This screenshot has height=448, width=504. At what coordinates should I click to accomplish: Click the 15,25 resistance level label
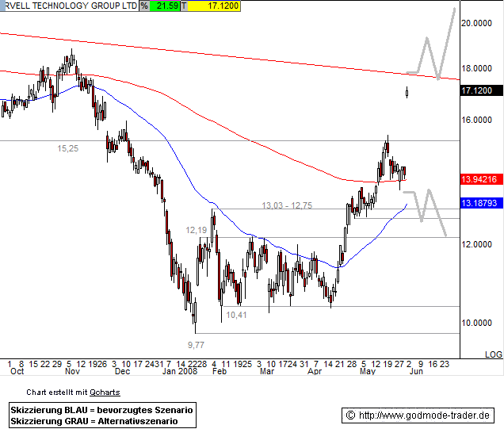pos(68,148)
